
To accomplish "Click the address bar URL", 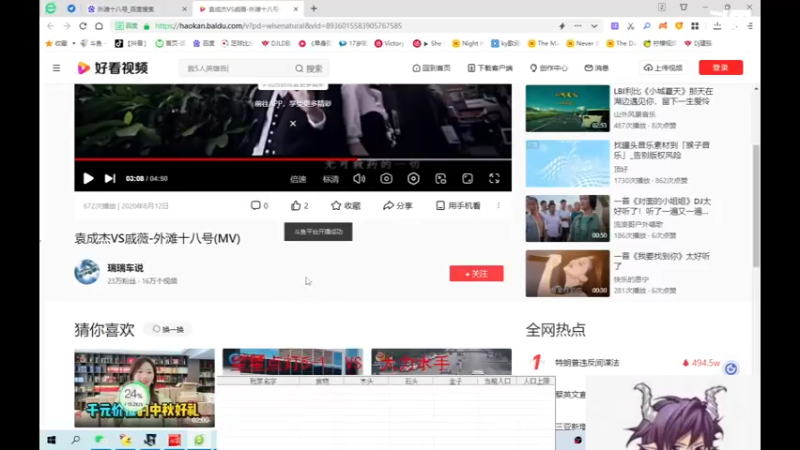I will point(278,26).
